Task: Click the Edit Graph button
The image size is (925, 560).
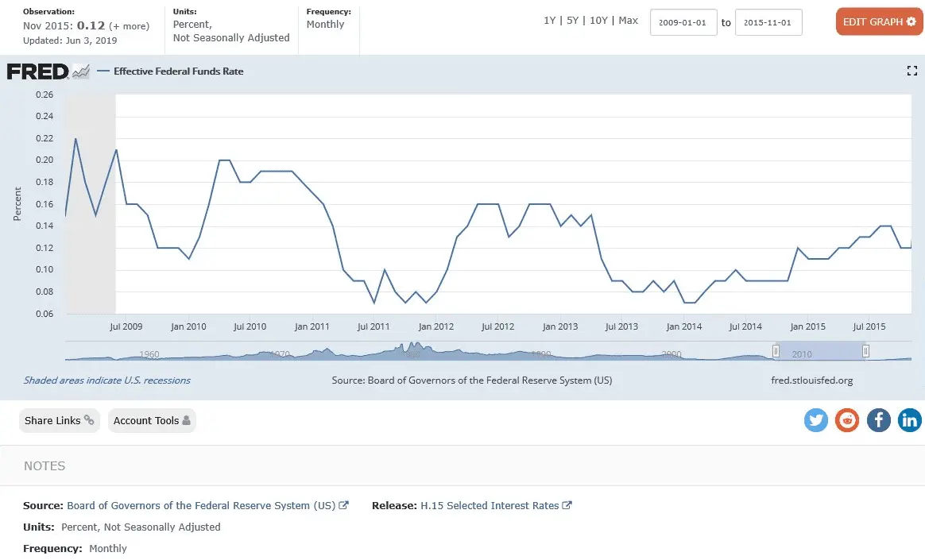Action: tap(878, 21)
